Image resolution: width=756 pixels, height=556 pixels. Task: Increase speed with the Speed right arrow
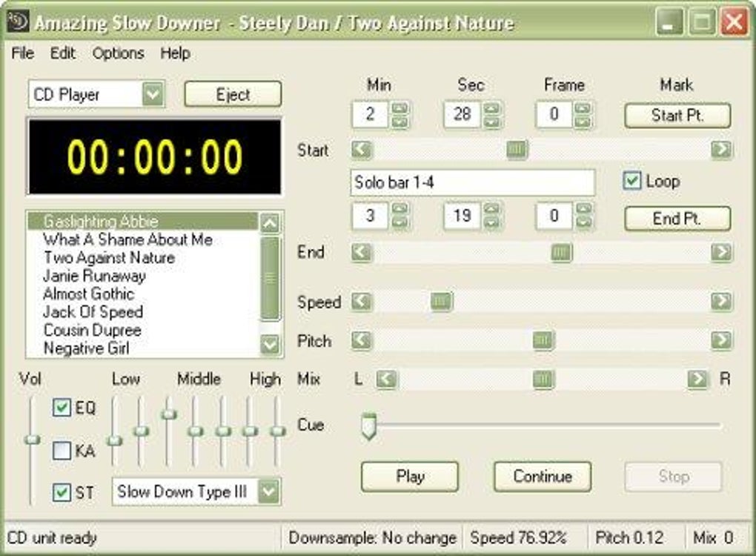(x=721, y=302)
